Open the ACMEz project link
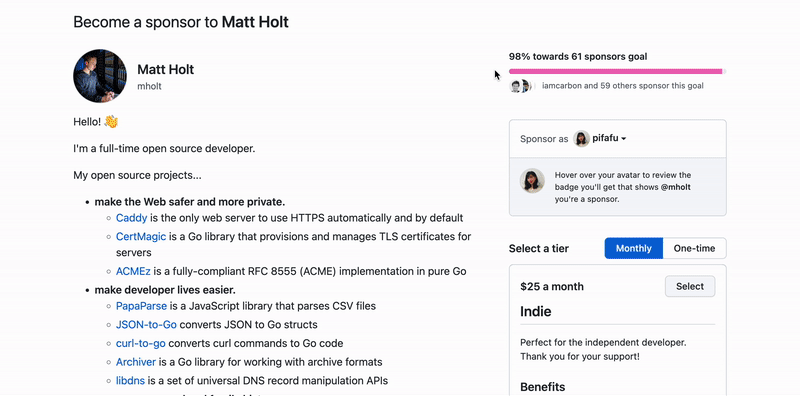Viewport: 800px width, 396px height. (133, 271)
